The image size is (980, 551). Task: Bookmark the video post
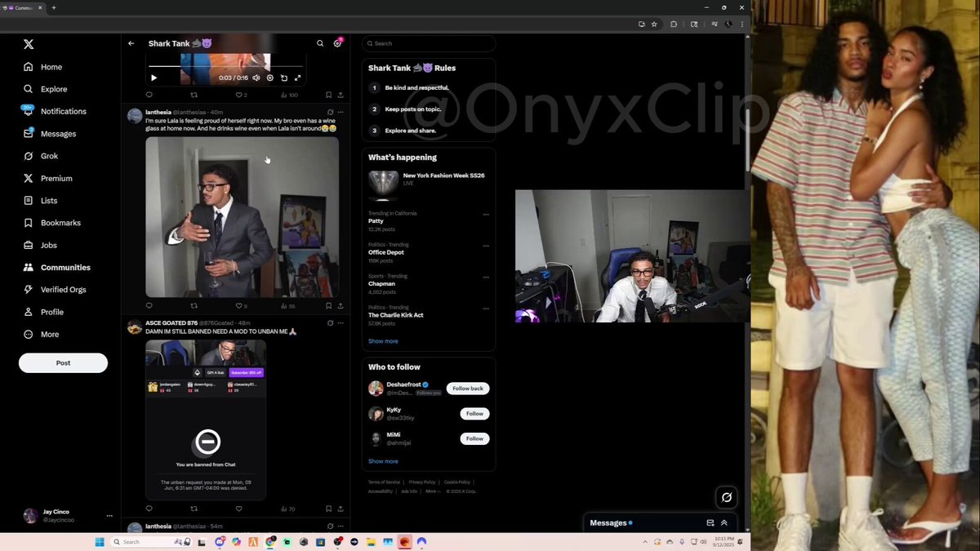[328, 95]
